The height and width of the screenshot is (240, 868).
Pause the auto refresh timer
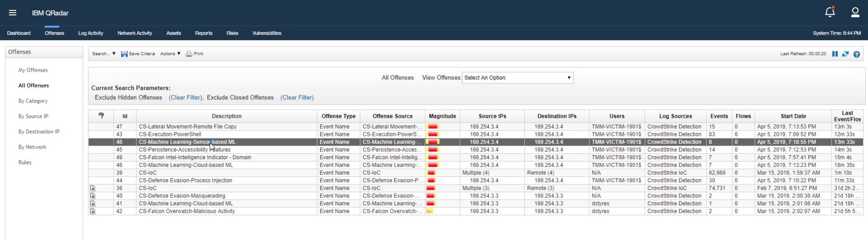(x=835, y=54)
